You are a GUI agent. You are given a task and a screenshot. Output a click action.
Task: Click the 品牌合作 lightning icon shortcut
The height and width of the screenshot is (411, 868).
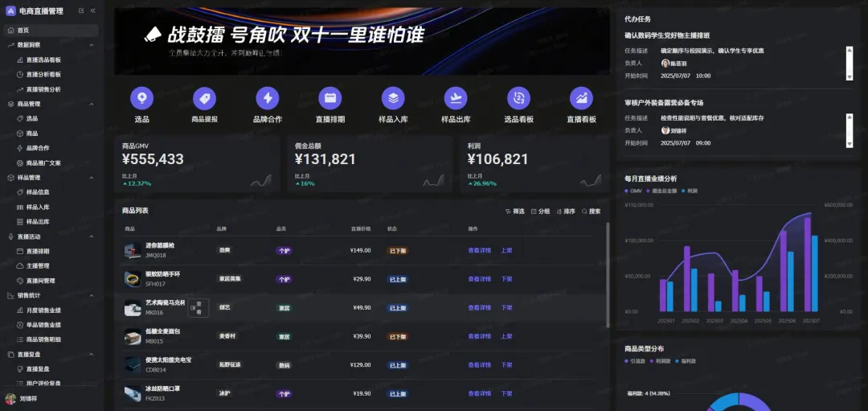tap(268, 98)
